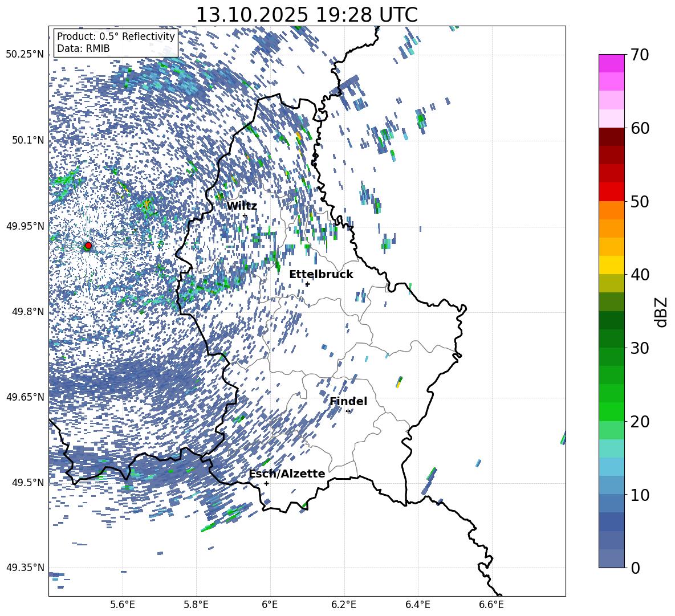Click the 50.25°N latitude tick label
This screenshot has width=675, height=616.
pyautogui.click(x=25, y=54)
